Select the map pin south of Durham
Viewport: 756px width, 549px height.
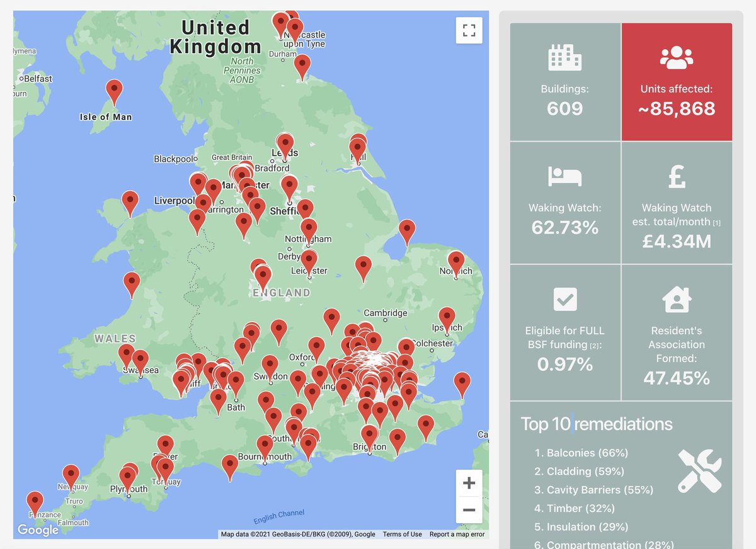click(x=302, y=67)
